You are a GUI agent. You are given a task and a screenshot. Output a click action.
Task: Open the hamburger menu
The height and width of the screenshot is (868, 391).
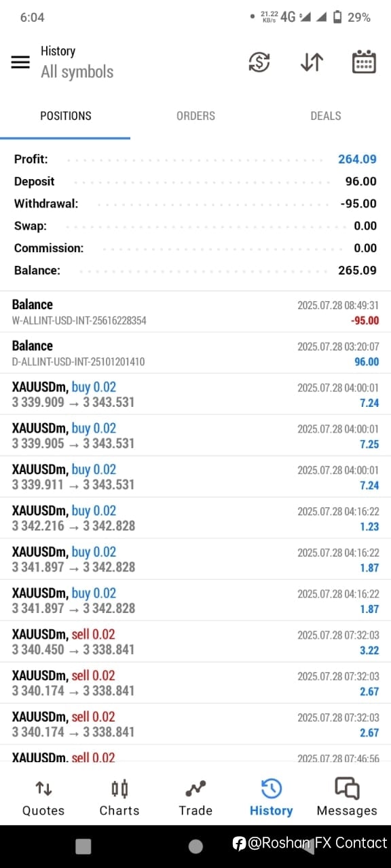point(20,62)
